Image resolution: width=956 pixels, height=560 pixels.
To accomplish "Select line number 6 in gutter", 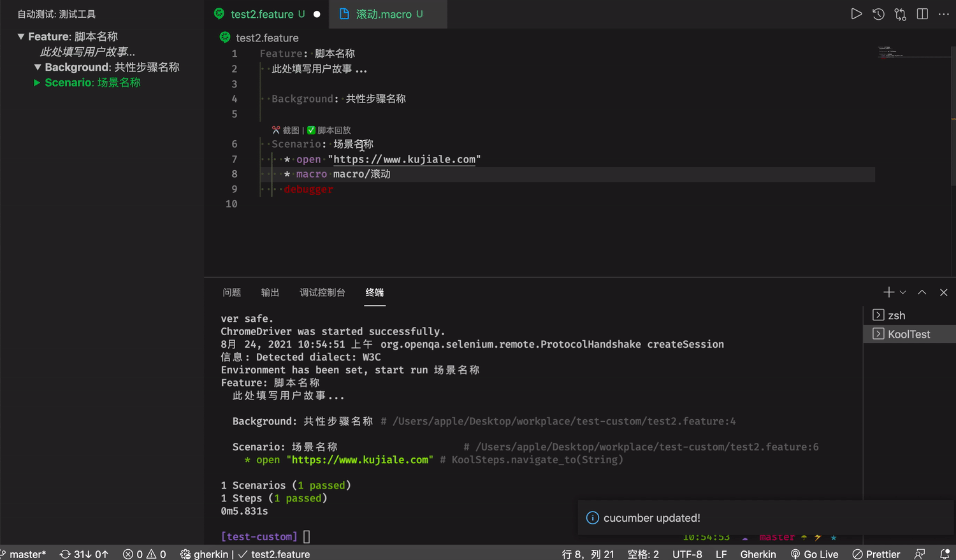I will [234, 144].
